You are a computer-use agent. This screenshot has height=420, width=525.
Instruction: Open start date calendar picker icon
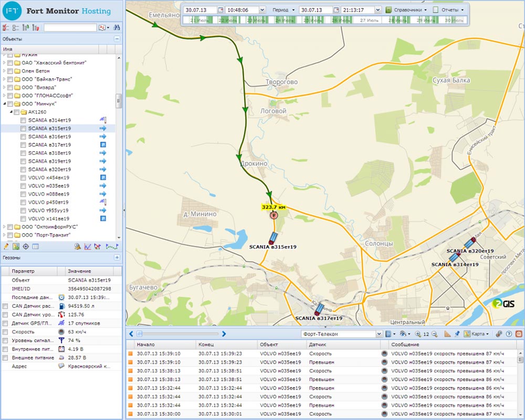[220, 10]
